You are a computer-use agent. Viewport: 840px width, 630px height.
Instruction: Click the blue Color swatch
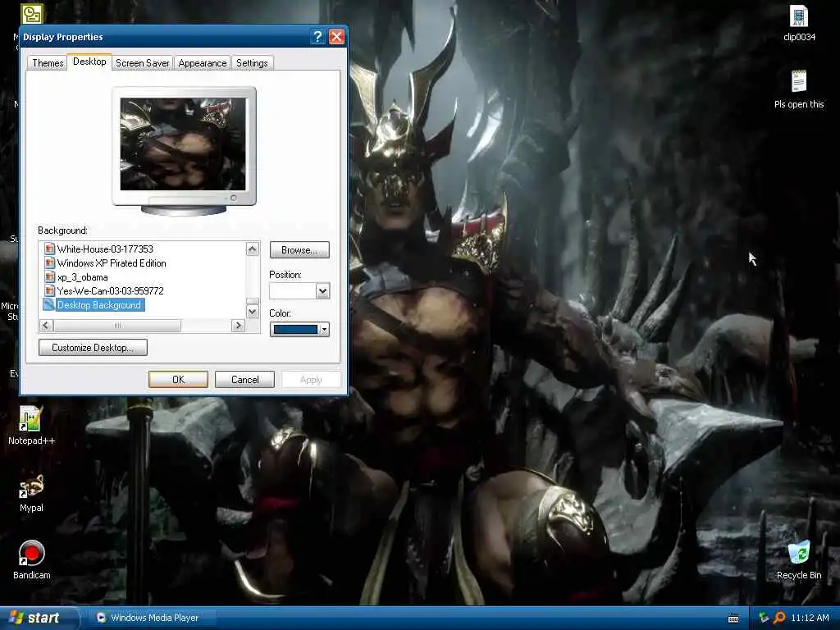[x=295, y=330]
